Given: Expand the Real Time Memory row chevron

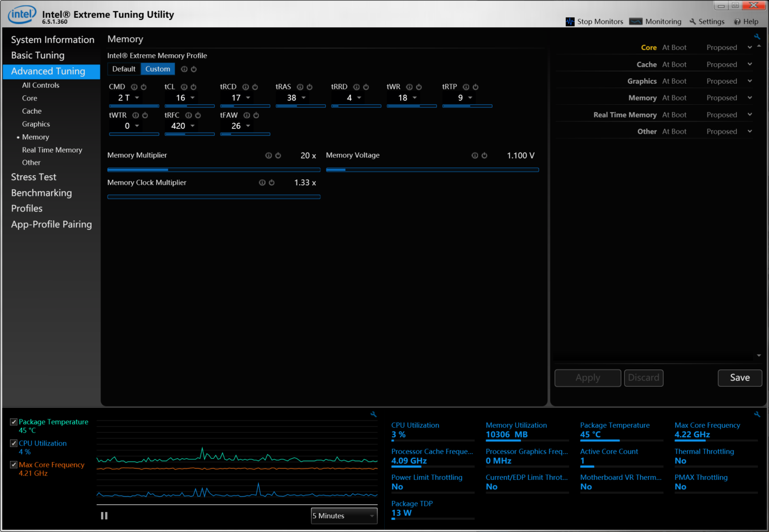Looking at the screenshot, I should click(x=750, y=115).
